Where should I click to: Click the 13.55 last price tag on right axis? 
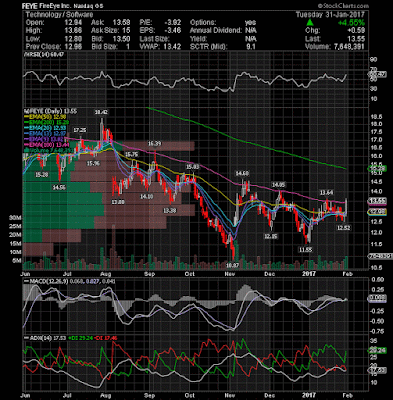pyautogui.click(x=377, y=201)
